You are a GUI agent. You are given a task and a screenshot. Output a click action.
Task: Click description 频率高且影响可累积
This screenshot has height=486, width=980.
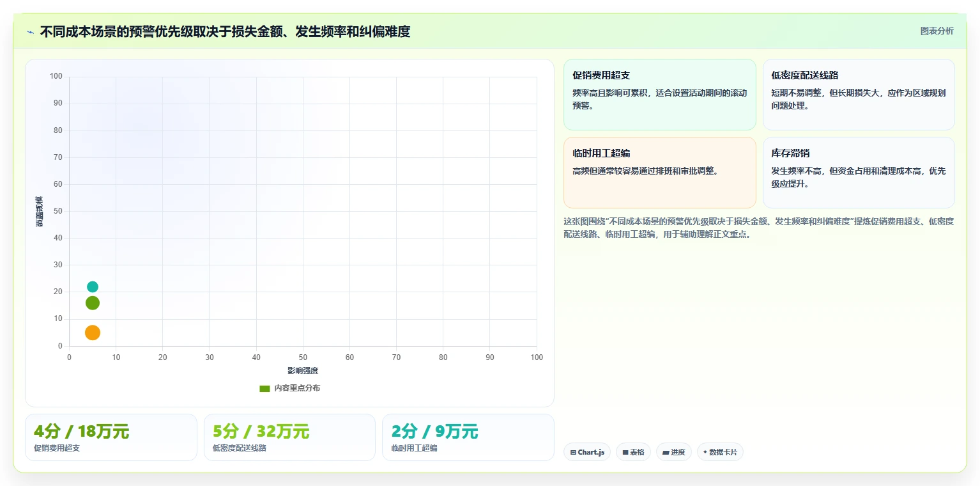pos(660,99)
